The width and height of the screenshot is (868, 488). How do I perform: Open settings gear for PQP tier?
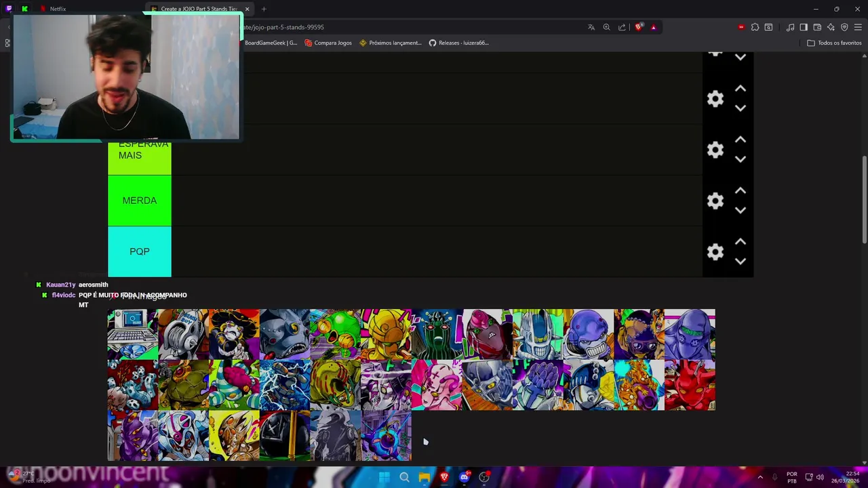click(x=715, y=251)
